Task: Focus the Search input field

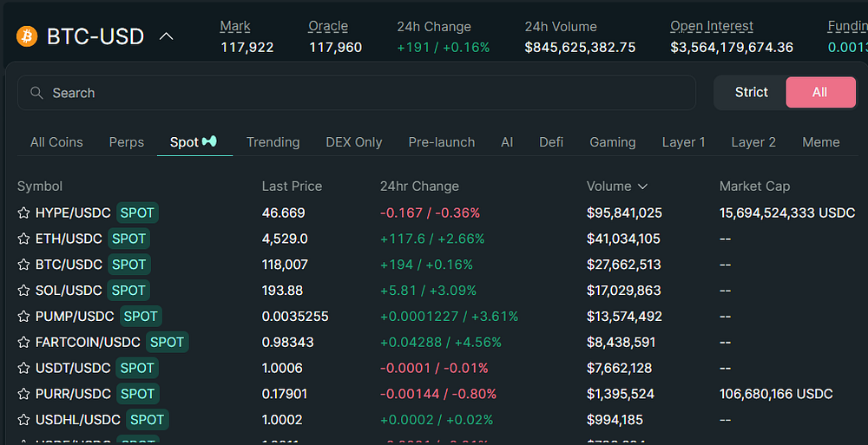Action: 357,93
